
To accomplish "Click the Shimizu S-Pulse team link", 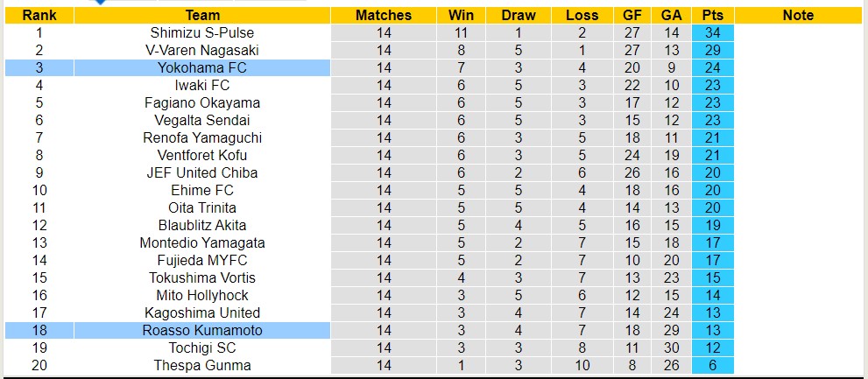I will [202, 32].
